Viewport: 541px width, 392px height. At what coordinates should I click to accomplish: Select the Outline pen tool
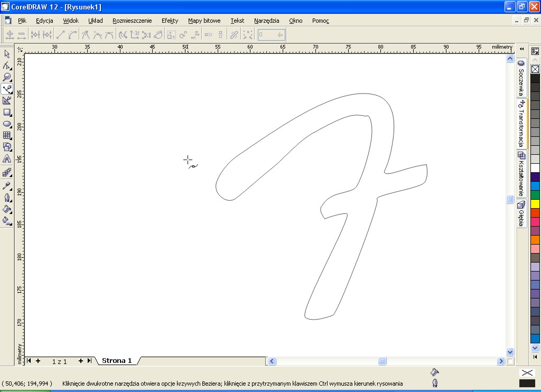[7, 198]
